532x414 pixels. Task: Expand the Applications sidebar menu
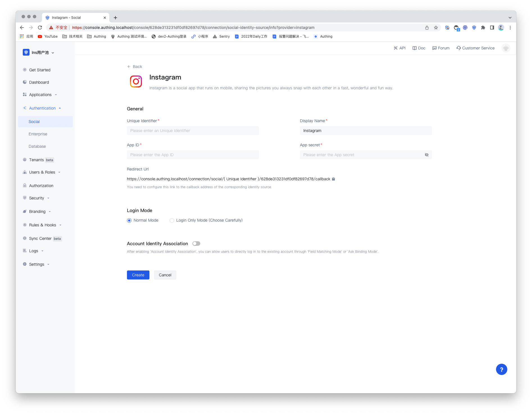pyautogui.click(x=40, y=95)
